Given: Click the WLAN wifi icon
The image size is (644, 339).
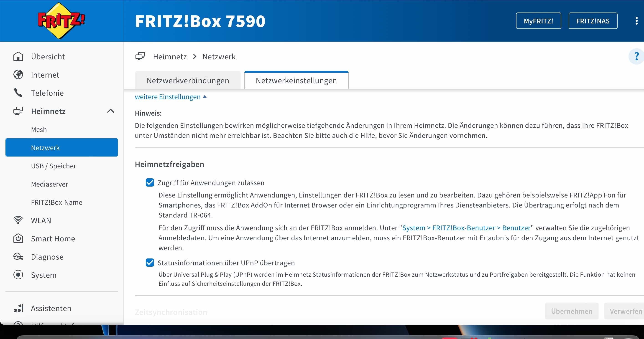Looking at the screenshot, I should (x=18, y=220).
